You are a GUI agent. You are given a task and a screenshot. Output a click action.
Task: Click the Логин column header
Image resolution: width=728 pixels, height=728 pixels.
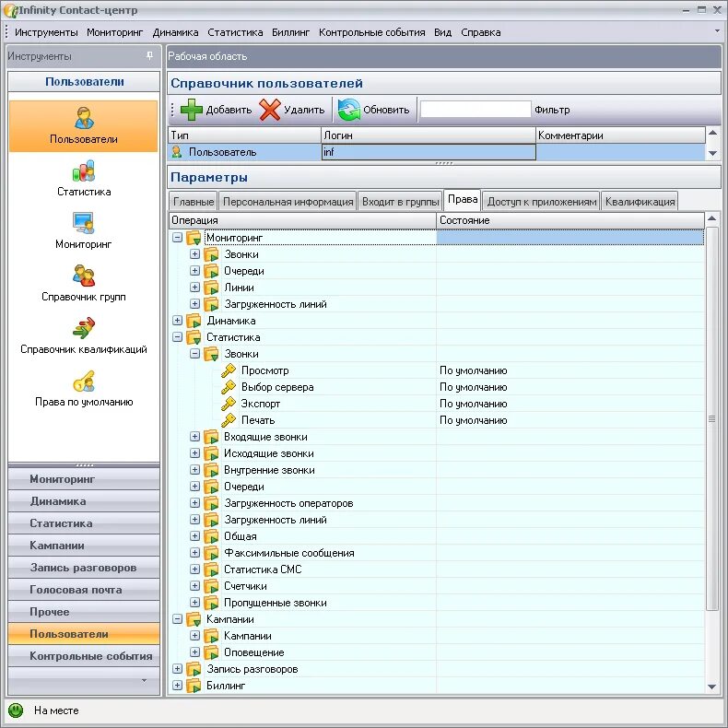coord(429,135)
